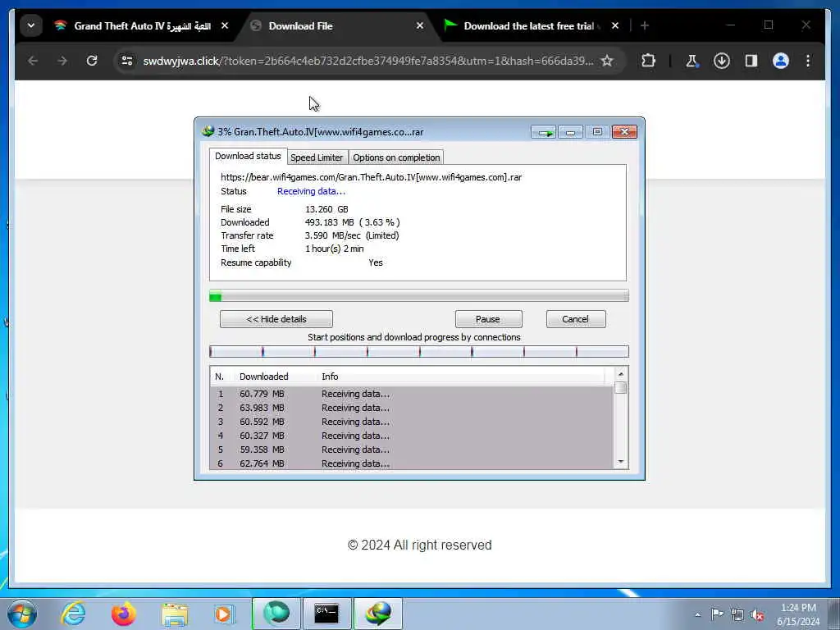
Task: Select the Download status tab
Action: (x=248, y=156)
